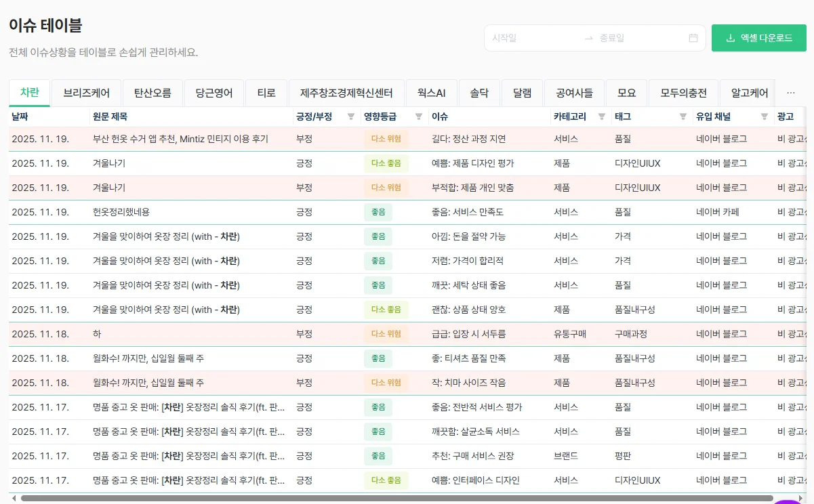Click the horizontal scrollbar under the table
814x504 pixels.
(393, 498)
